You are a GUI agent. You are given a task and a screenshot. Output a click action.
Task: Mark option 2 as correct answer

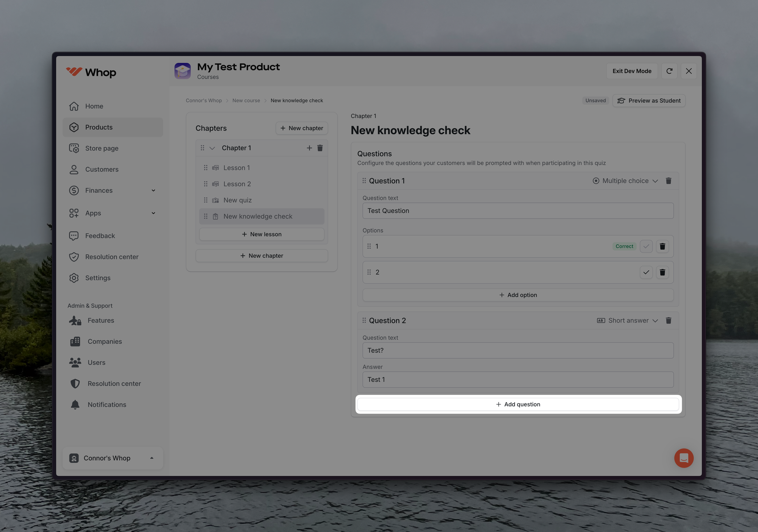click(646, 272)
